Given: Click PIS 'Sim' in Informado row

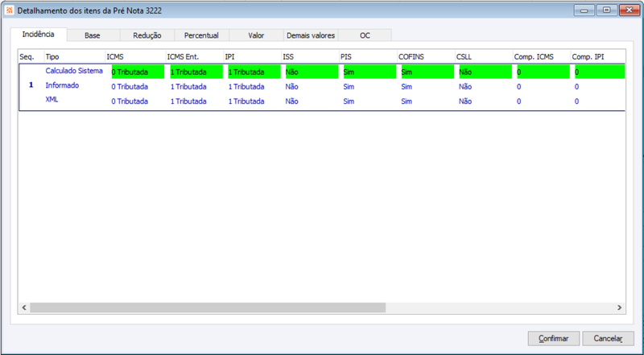Looking at the screenshot, I should (x=349, y=87).
